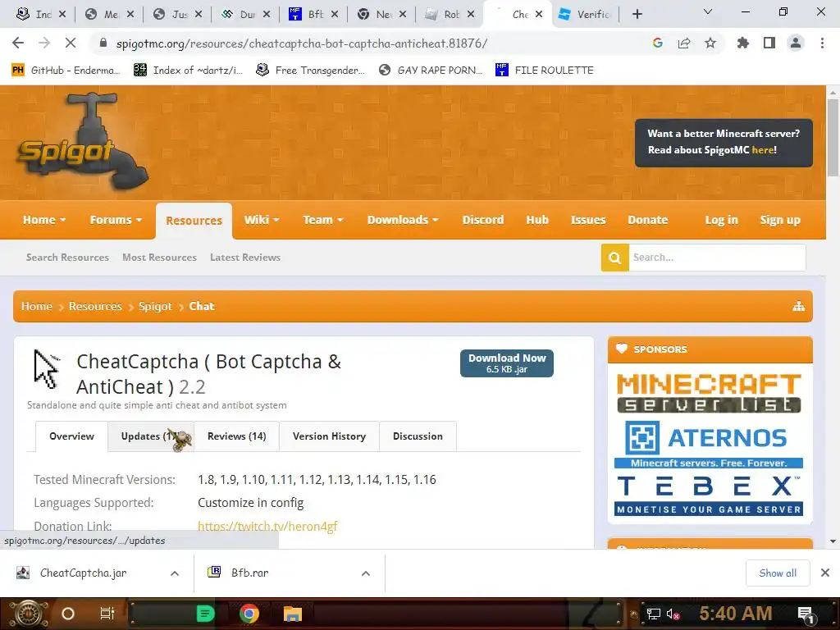Click the Windows Start button

pos(30,614)
